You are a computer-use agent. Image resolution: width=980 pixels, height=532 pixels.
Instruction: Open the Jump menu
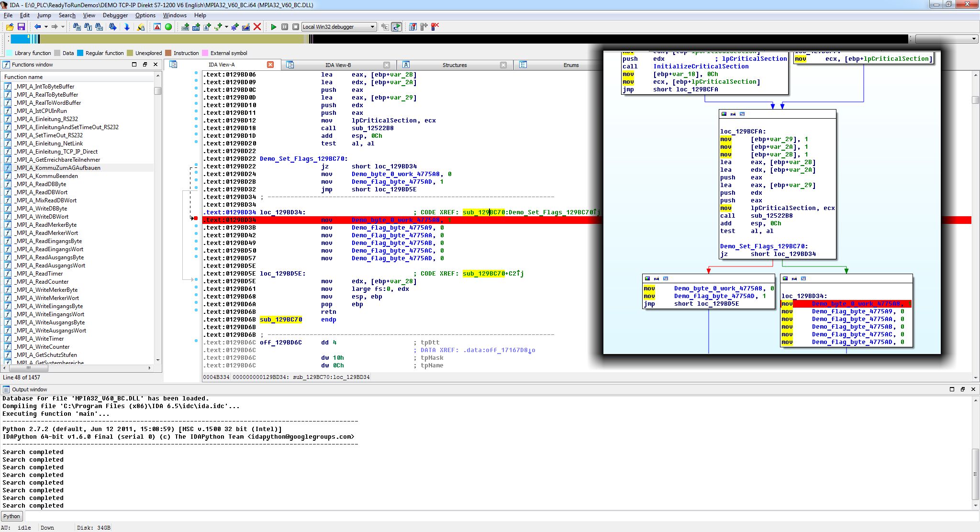point(44,15)
